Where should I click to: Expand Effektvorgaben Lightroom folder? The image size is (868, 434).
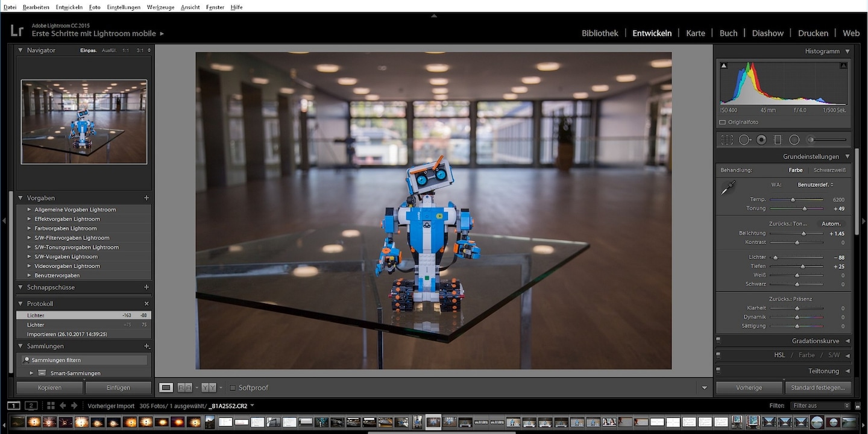pyautogui.click(x=29, y=219)
